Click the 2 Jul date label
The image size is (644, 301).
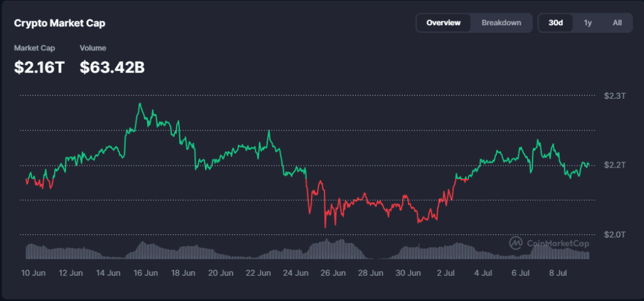(x=445, y=273)
